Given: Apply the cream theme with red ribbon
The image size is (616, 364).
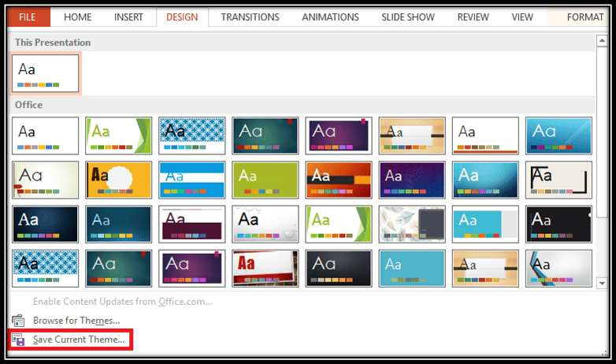Looking at the screenshot, I should [45, 180].
